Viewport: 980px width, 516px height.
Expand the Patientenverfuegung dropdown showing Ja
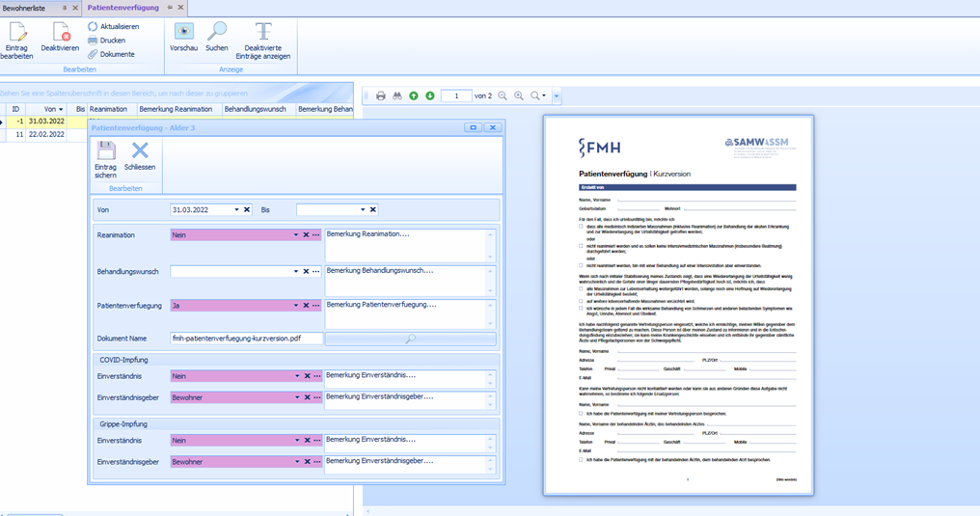click(296, 306)
